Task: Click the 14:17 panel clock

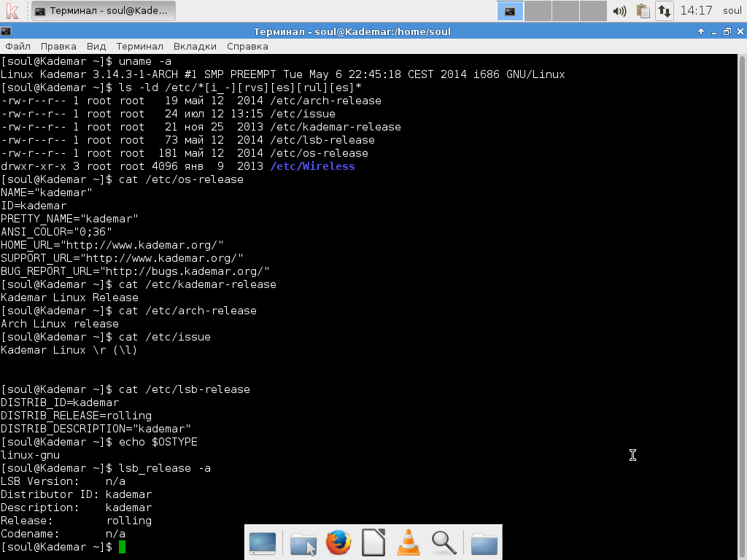Action: click(696, 10)
